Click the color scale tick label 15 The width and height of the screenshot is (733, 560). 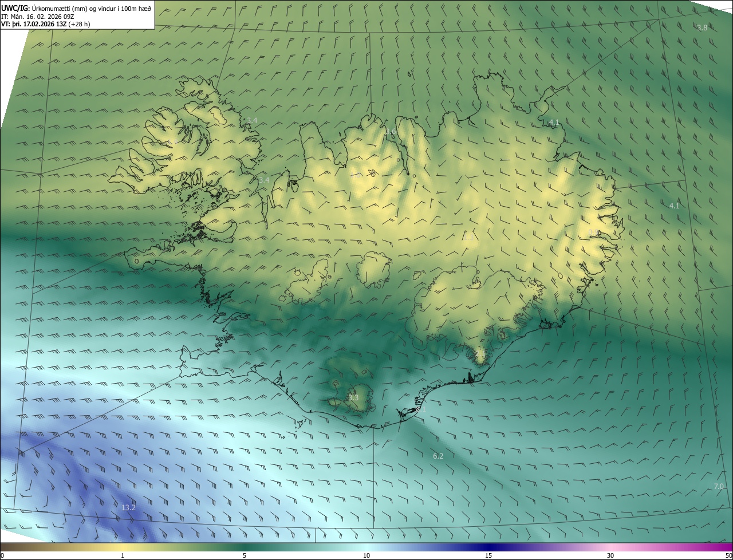[x=488, y=555]
